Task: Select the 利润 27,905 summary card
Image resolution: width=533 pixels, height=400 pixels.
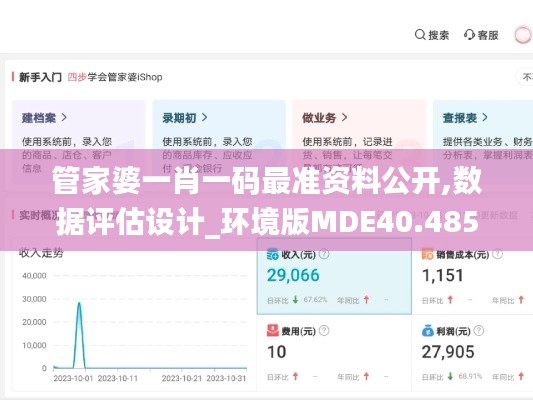Action: (472, 353)
